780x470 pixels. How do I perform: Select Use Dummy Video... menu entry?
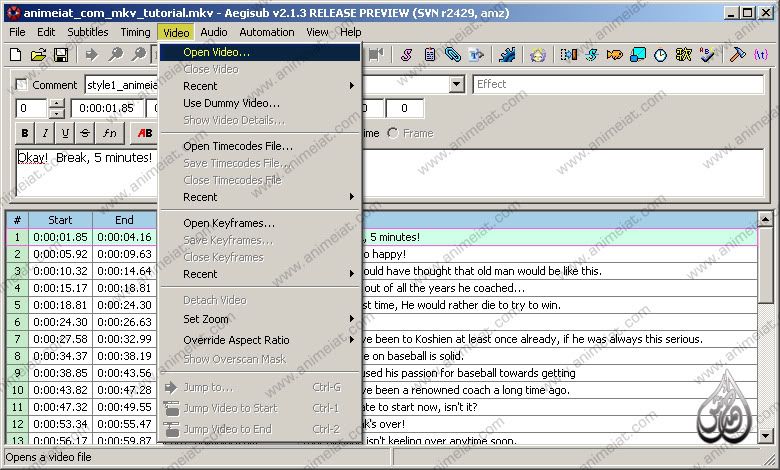click(260, 103)
